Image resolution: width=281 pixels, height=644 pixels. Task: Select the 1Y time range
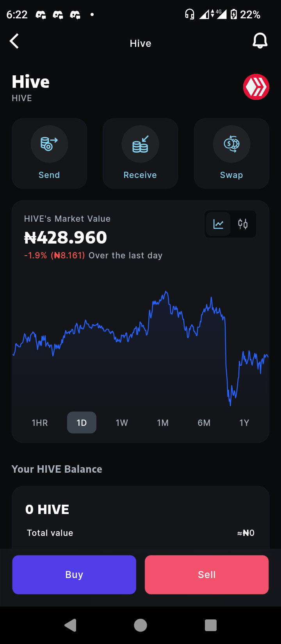pyautogui.click(x=244, y=423)
